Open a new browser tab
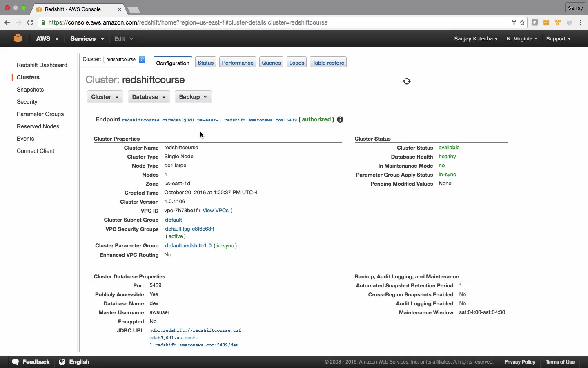Image resolution: width=588 pixels, height=368 pixels. 134,9
